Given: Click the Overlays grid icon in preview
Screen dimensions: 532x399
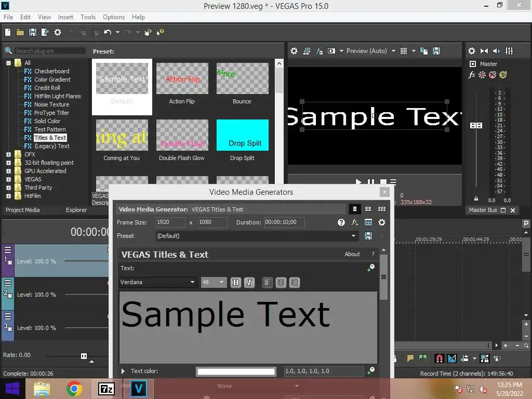Looking at the screenshot, I should point(403,51).
